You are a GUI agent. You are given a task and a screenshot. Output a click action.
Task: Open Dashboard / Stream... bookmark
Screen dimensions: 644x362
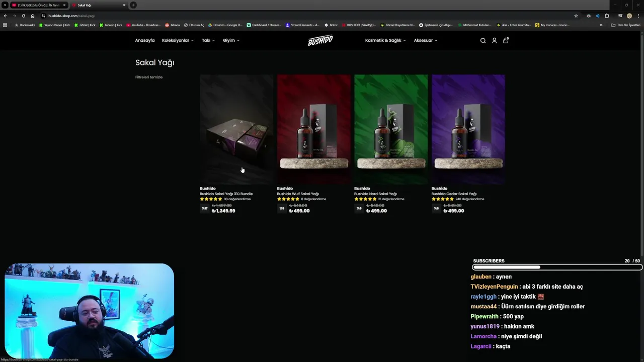(264, 25)
